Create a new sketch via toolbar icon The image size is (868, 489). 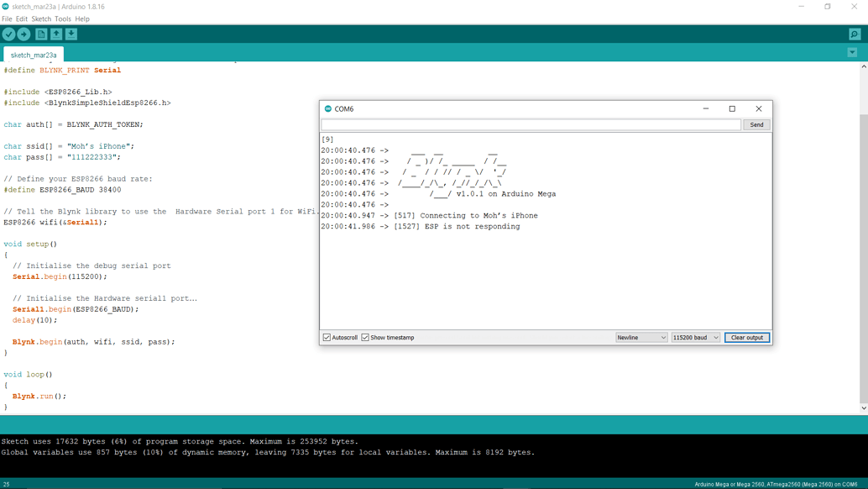click(x=40, y=34)
